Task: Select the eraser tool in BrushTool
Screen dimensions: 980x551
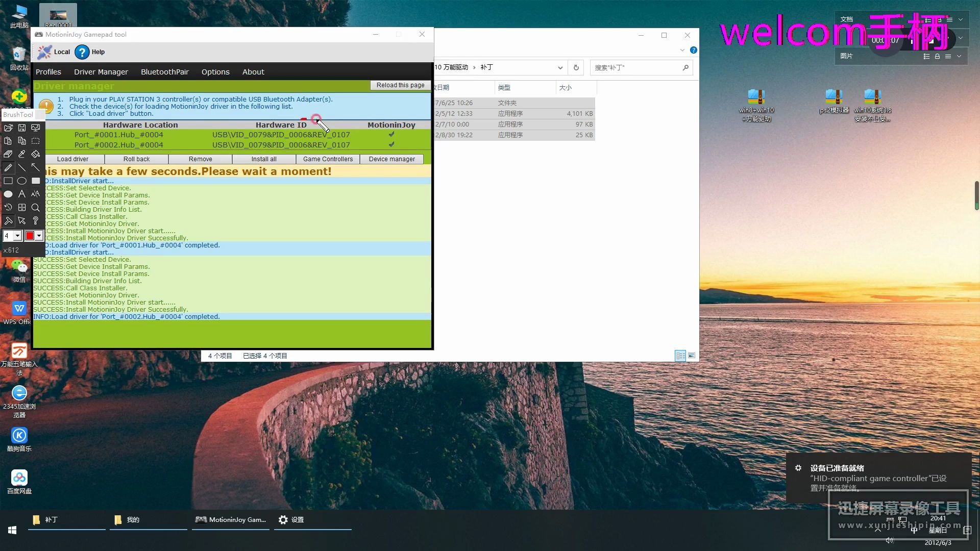Action: [x=8, y=154]
